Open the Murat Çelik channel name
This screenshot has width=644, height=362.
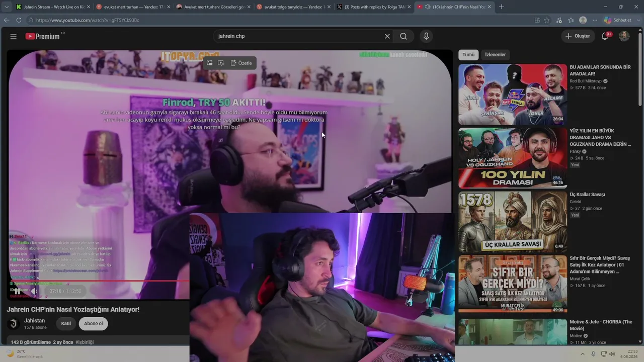point(580,279)
